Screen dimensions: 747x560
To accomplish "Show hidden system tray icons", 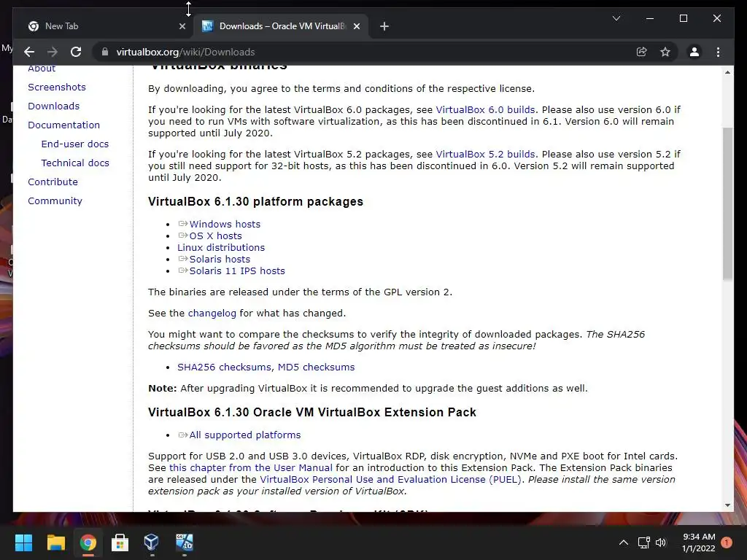I will coord(623,542).
